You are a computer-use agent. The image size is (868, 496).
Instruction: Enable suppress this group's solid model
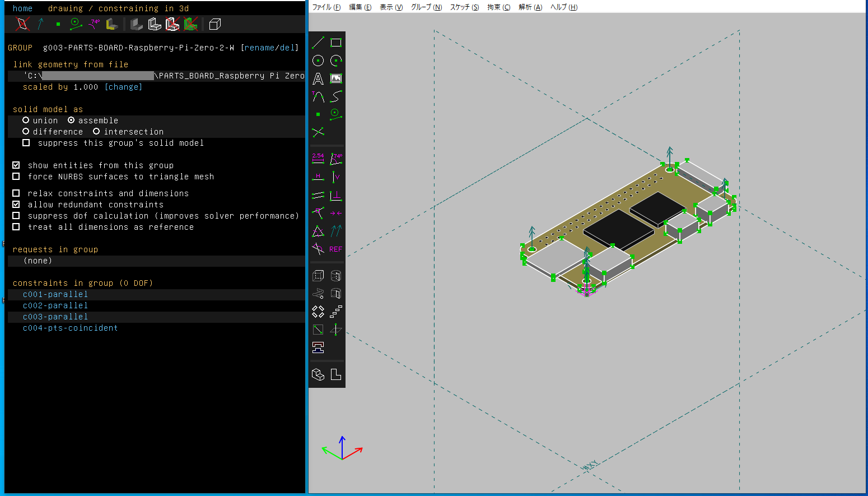tap(26, 143)
